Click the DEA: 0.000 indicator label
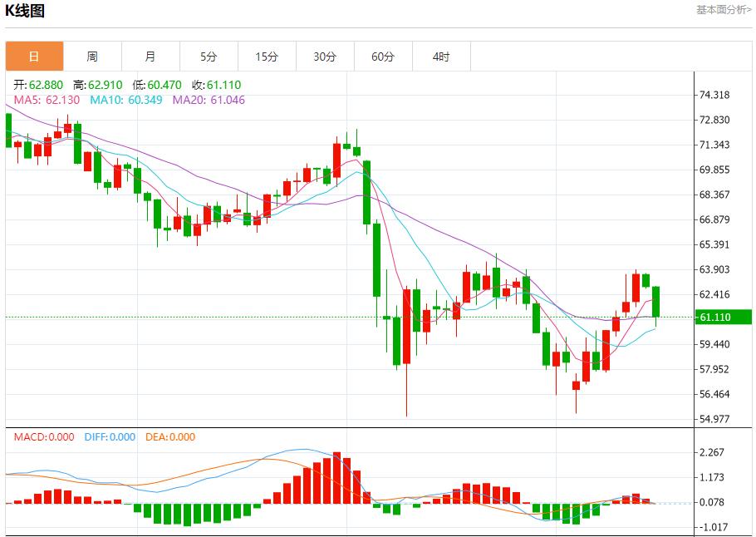 click(x=170, y=437)
